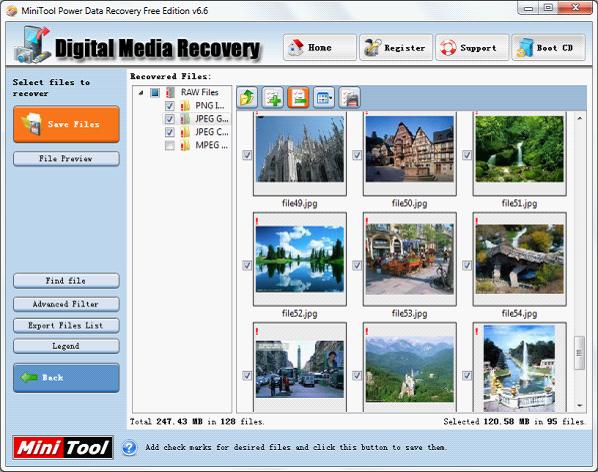The height and width of the screenshot is (472, 598).
Task: Open the view mode dropdown in files toolbar
Action: pos(324,97)
